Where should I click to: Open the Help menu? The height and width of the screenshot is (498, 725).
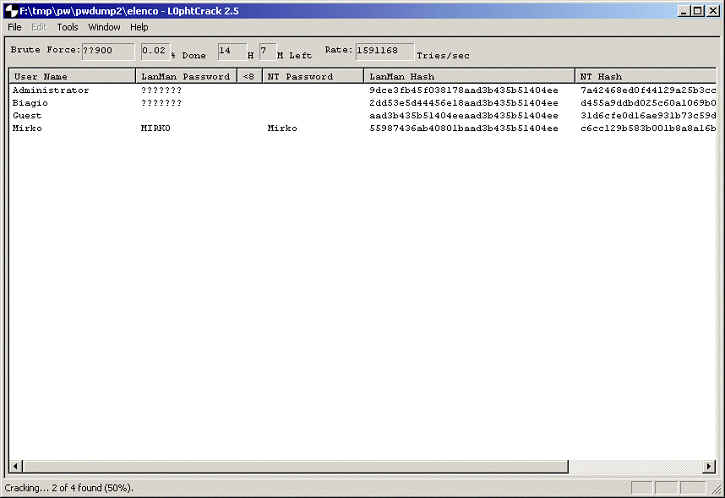[x=139, y=27]
